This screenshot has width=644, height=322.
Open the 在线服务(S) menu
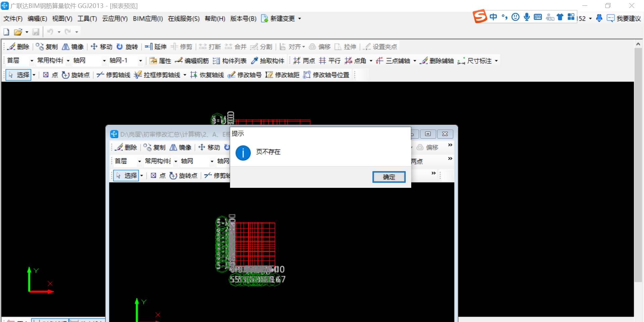pyautogui.click(x=184, y=18)
